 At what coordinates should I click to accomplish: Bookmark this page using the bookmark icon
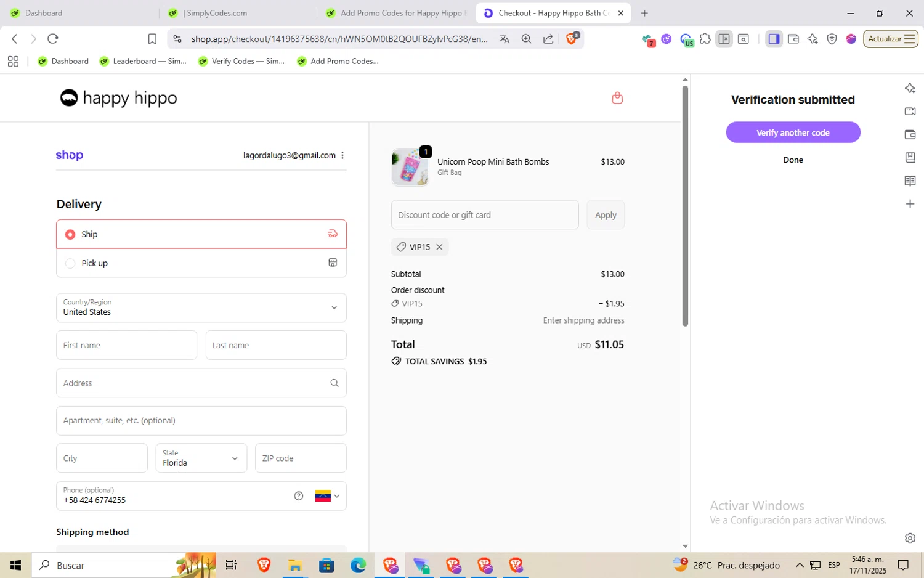point(152,39)
